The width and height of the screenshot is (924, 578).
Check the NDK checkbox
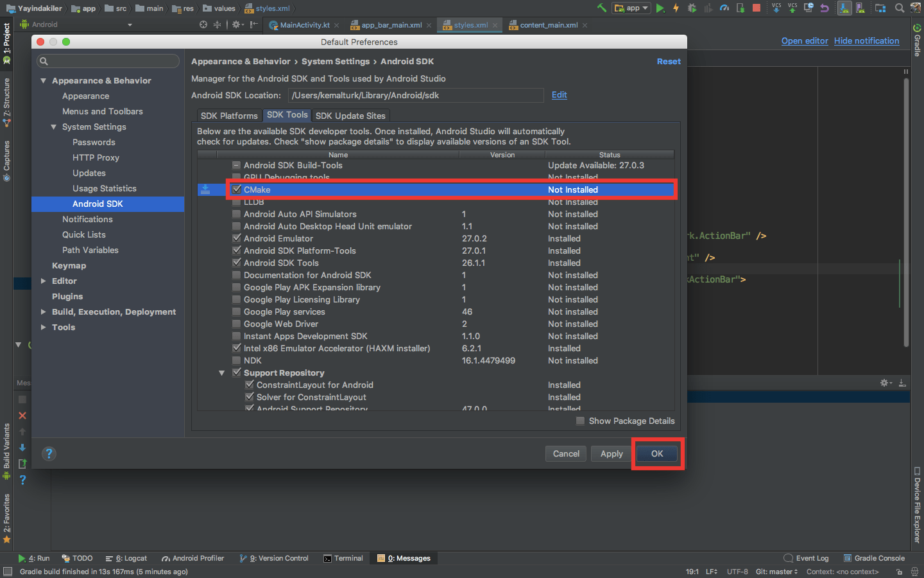[x=237, y=360]
